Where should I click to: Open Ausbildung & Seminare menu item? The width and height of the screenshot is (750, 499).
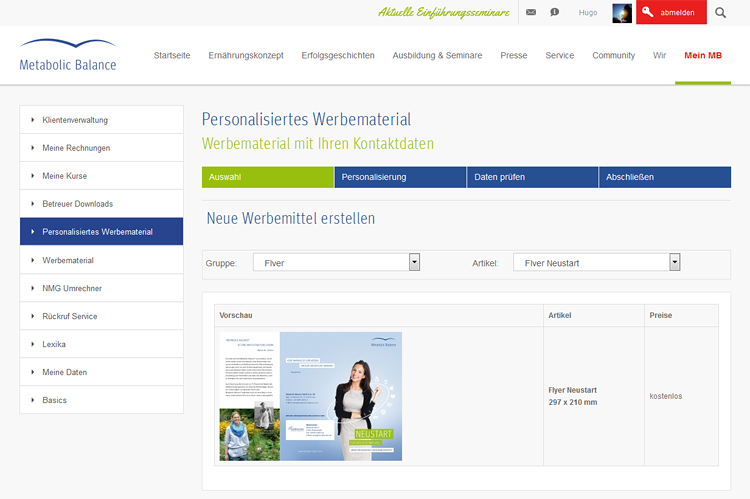click(x=437, y=55)
